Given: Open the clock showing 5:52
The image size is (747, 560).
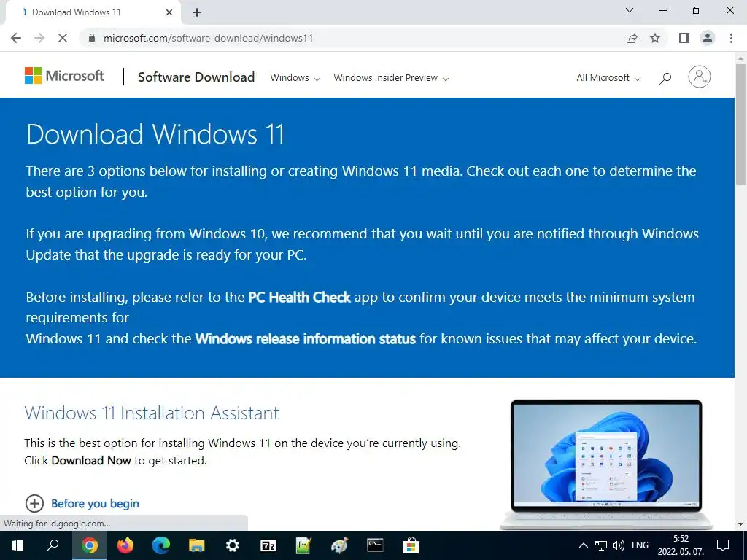Looking at the screenshot, I should (681, 545).
